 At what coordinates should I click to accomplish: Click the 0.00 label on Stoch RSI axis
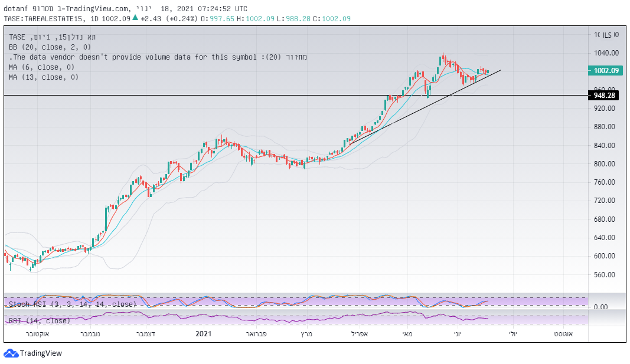pos(600,307)
